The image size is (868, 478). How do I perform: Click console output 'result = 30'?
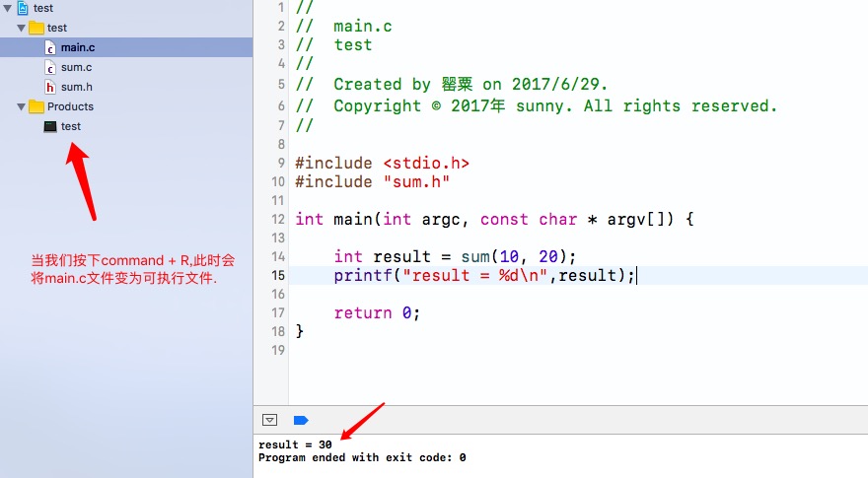[x=295, y=444]
